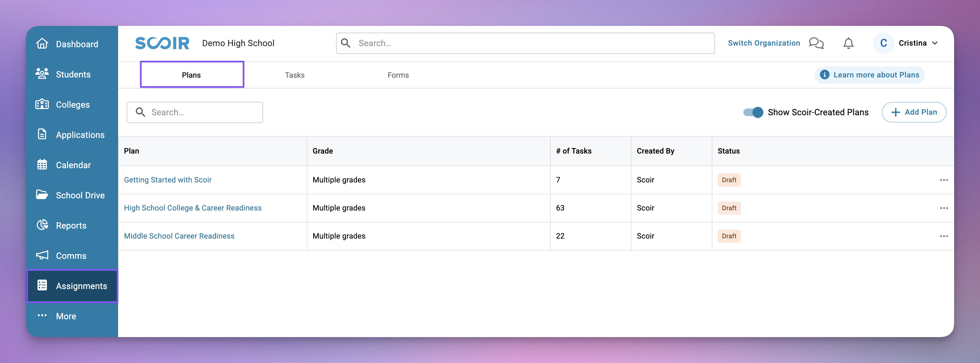The height and width of the screenshot is (363, 980).
Task: Click the School Drive folder icon
Action: click(42, 195)
